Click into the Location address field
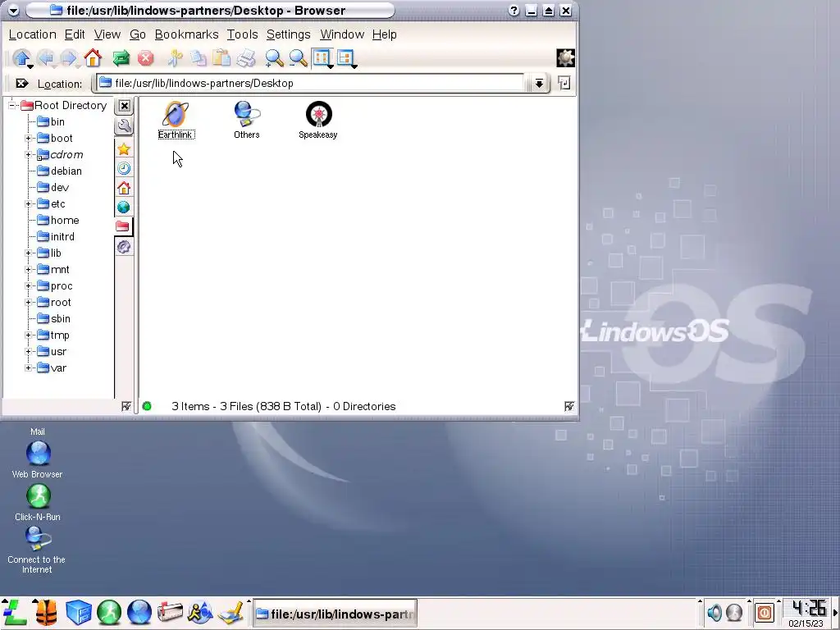840x630 pixels. click(311, 83)
